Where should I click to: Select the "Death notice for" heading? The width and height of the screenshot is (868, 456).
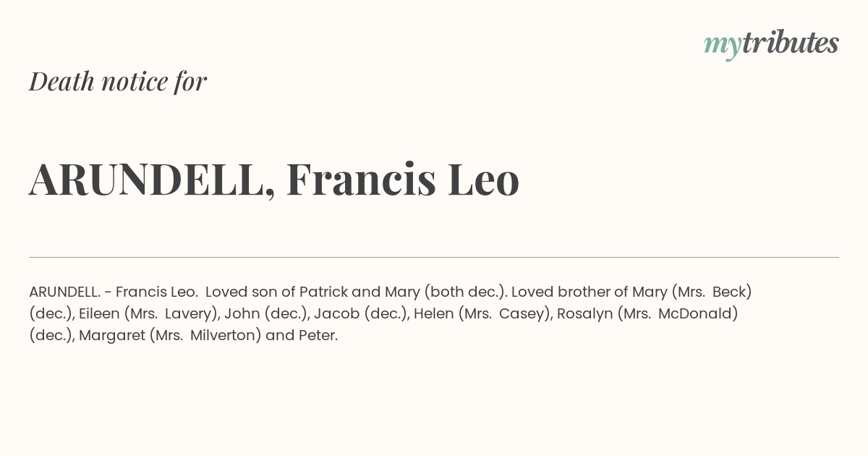click(x=118, y=81)
